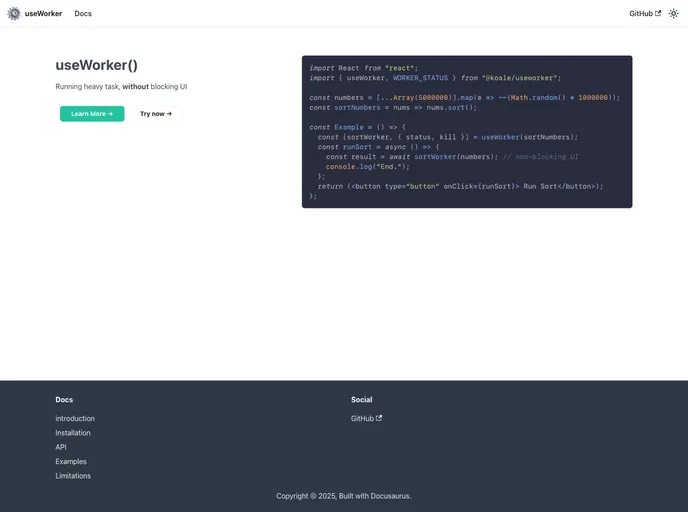Click the code line starting "const numbers"

[465, 97]
